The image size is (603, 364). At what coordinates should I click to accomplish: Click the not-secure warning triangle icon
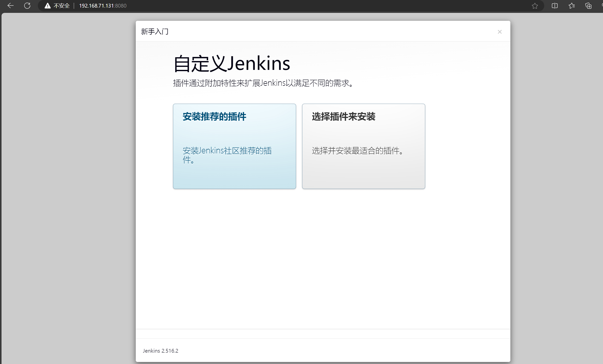tap(48, 6)
